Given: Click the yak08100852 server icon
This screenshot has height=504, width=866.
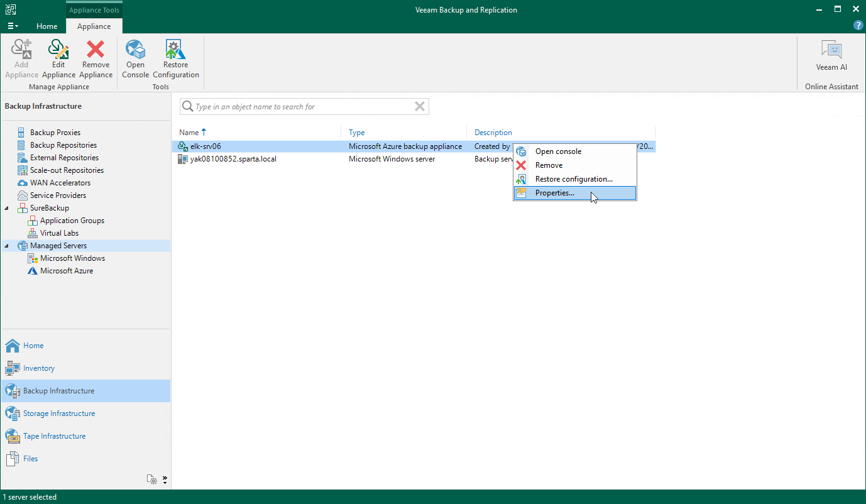Looking at the screenshot, I should coord(183,159).
